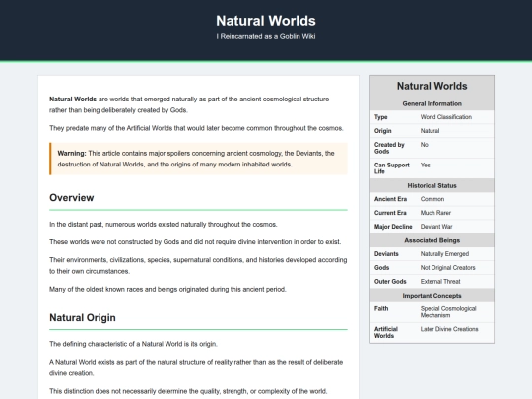Click the 'Created by Gods' label
This screenshot has height=399, width=532.
pos(389,148)
